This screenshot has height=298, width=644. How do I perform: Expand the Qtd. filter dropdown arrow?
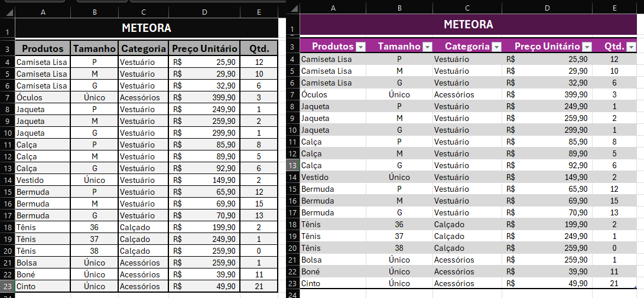pyautogui.click(x=631, y=47)
